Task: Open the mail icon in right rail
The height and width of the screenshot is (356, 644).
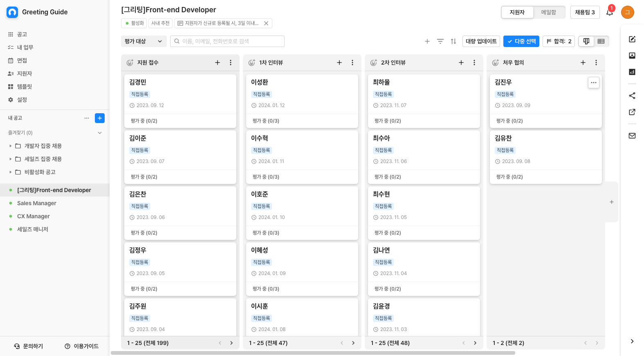Action: click(632, 136)
